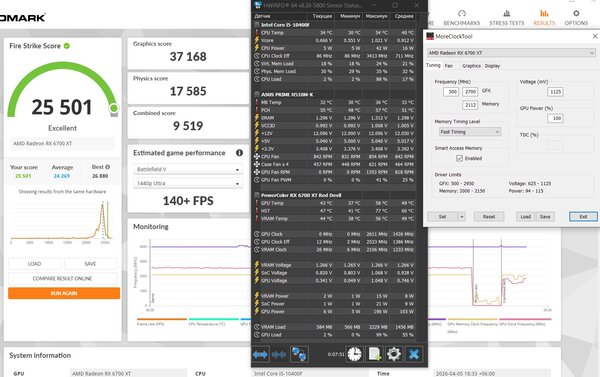Click the score distribution chart thumbnail
The height and width of the screenshot is (377, 600).
[x=61, y=222]
